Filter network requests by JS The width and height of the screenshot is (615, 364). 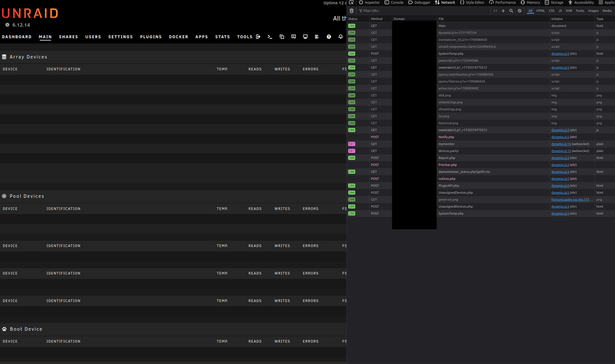(x=560, y=11)
